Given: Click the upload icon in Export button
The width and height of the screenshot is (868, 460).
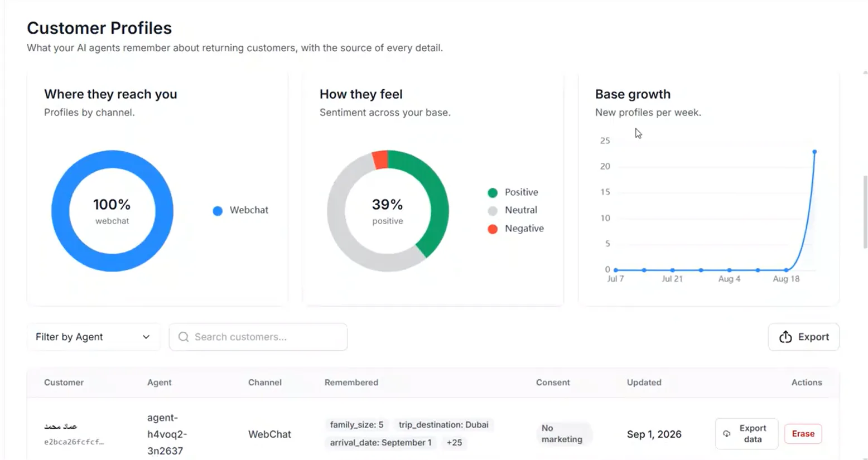Looking at the screenshot, I should pyautogui.click(x=785, y=337).
